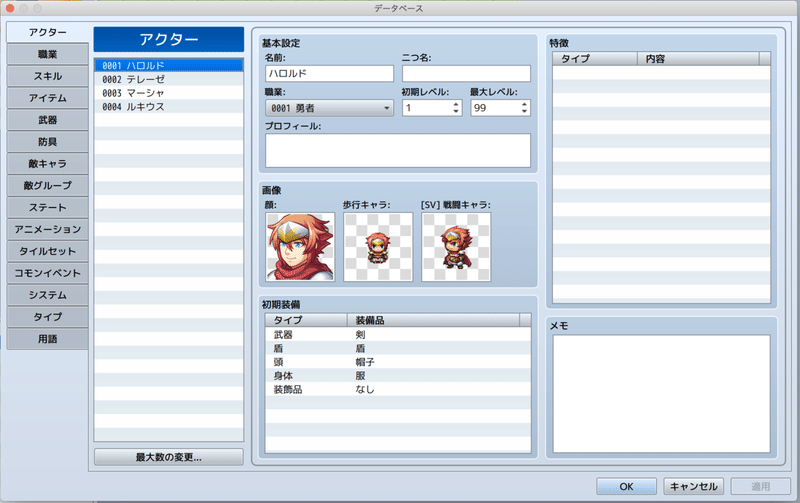Select the 身体 equipment row
Image resolution: width=800 pixels, height=503 pixels.
(397, 376)
